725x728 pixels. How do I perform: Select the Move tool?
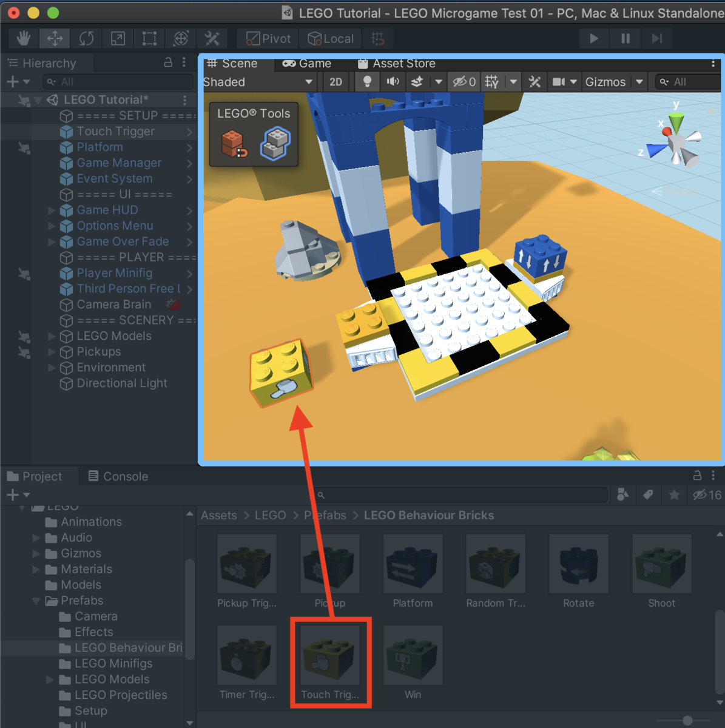click(55, 38)
